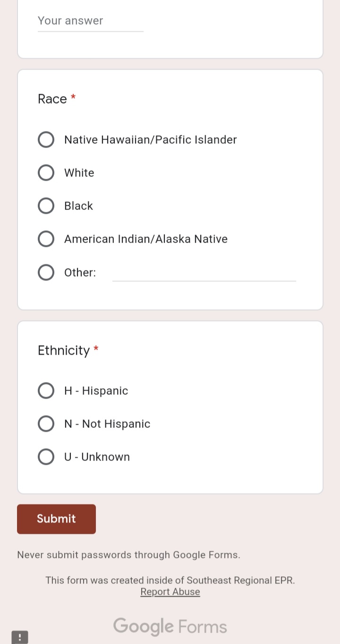This screenshot has width=340, height=644.
Task: Select the Native Hawaiian/Pacific Islander race option
Action: (x=46, y=139)
